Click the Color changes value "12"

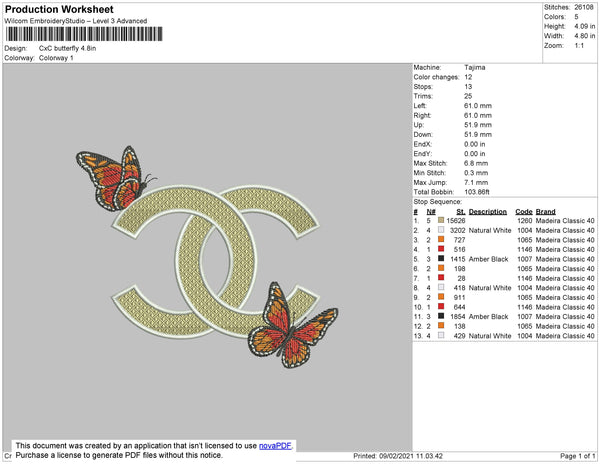(468, 77)
